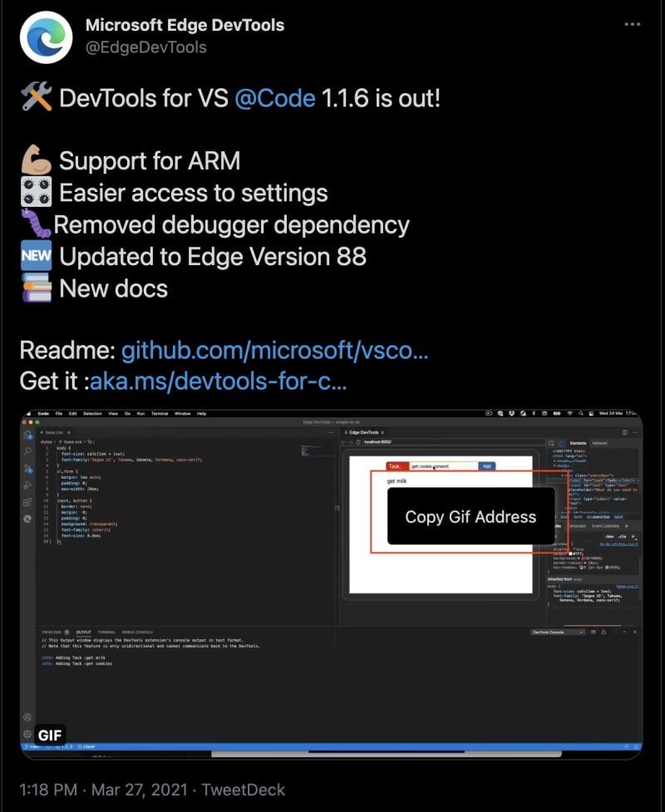Click the 'Easier access to settings' text

[194, 193]
